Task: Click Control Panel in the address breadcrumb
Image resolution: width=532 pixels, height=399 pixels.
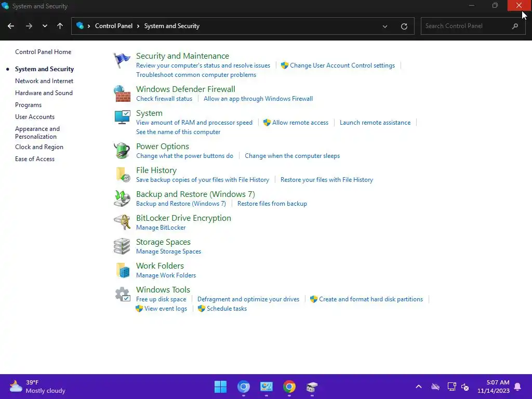Action: click(x=114, y=26)
